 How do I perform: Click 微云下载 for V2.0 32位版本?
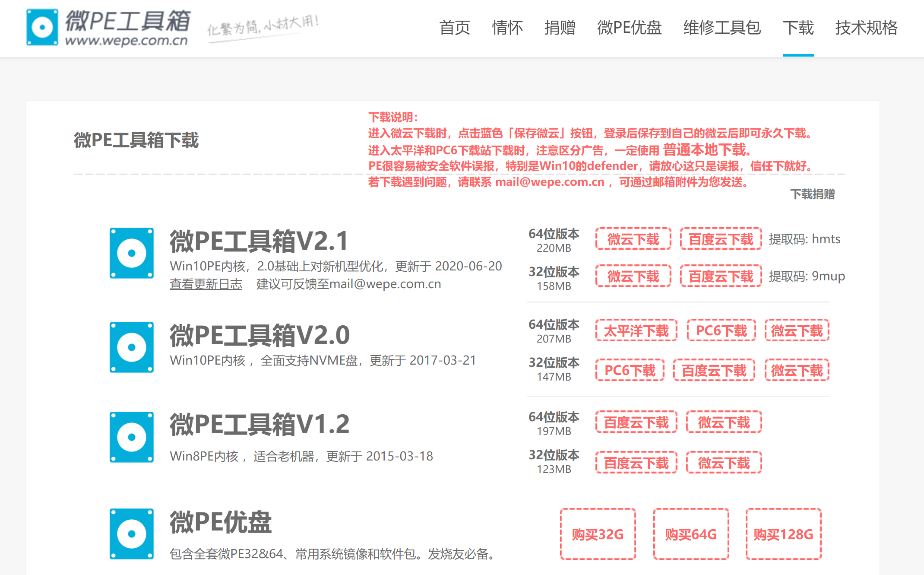[797, 370]
